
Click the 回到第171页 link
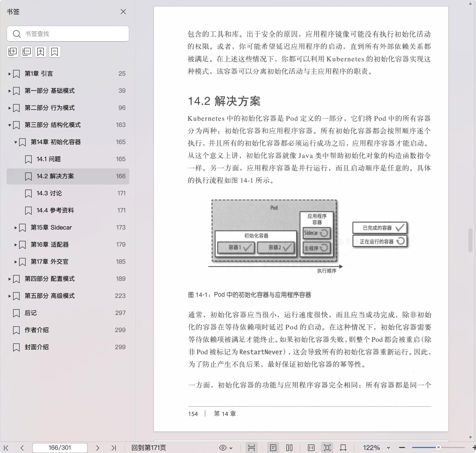click(149, 448)
